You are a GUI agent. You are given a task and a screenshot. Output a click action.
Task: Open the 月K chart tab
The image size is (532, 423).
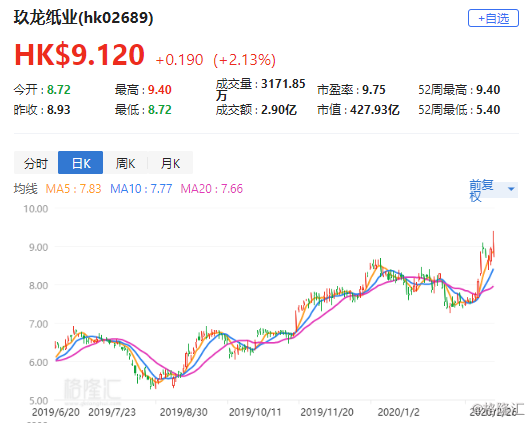[x=170, y=163]
